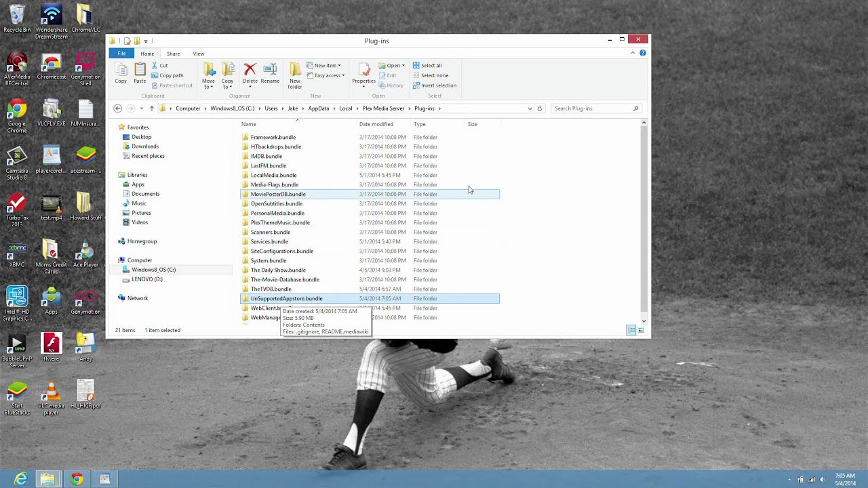Switch to details view layout icon
868x488 pixels.
pyautogui.click(x=631, y=330)
